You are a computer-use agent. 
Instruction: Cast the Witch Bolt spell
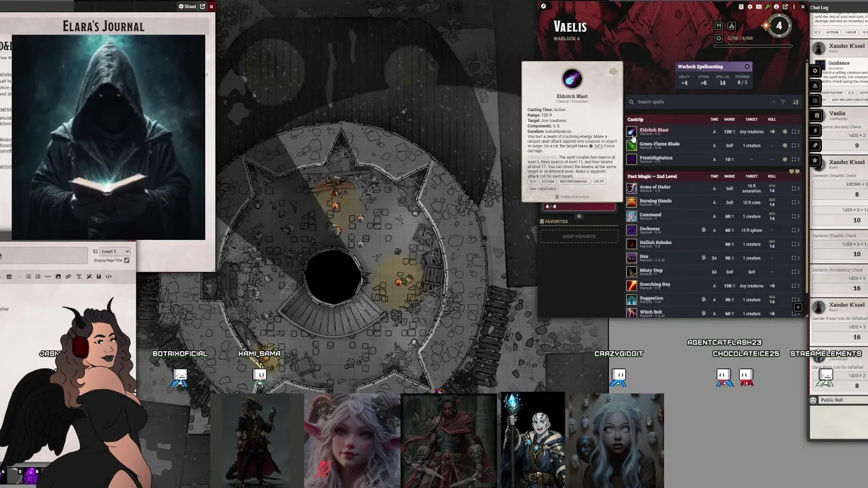[631, 313]
